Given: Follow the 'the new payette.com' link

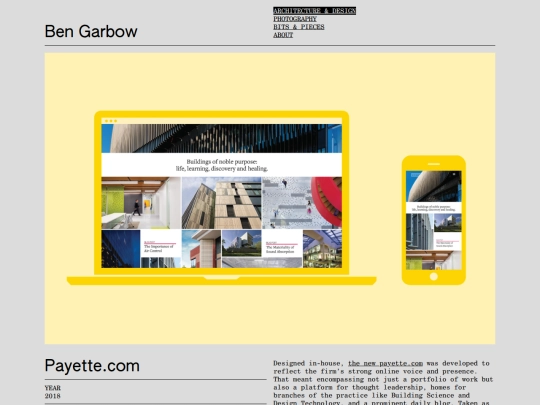Looking at the screenshot, I should pyautogui.click(x=385, y=363).
